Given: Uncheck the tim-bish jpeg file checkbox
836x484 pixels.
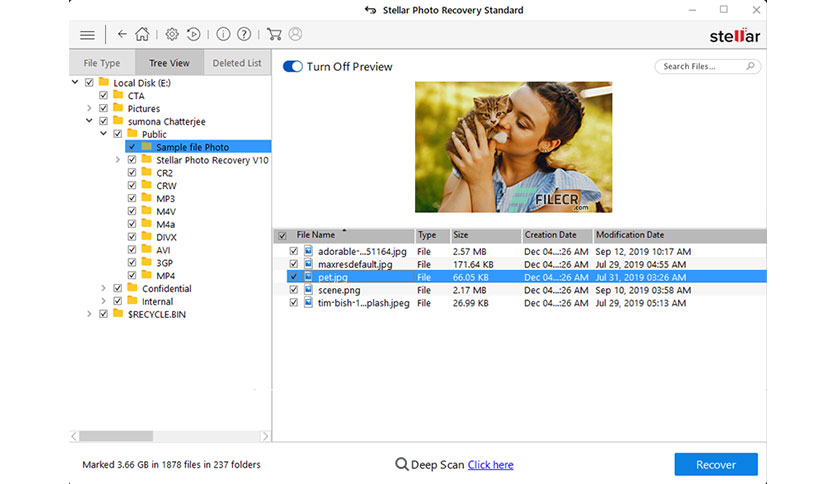Looking at the screenshot, I should (x=293, y=302).
